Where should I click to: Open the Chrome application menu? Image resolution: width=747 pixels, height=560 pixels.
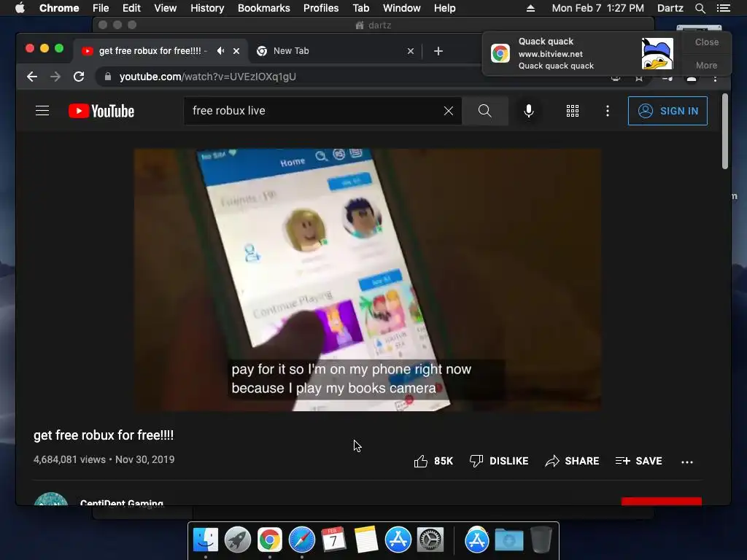click(x=59, y=8)
